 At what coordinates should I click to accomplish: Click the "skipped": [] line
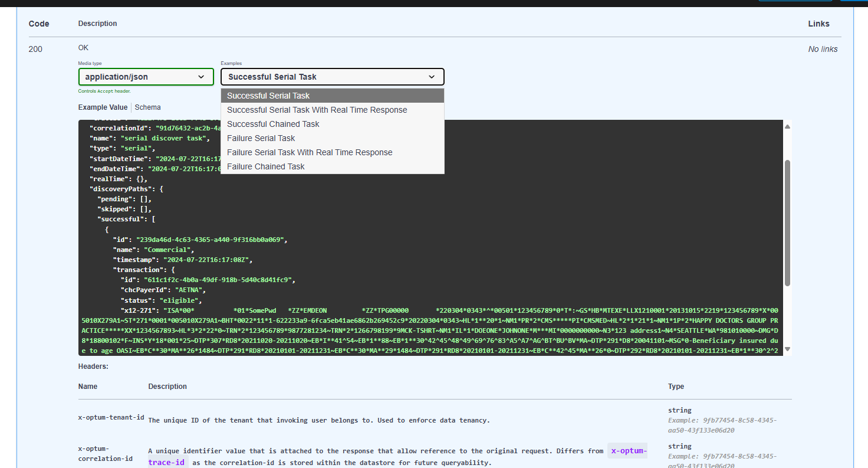[124, 209]
